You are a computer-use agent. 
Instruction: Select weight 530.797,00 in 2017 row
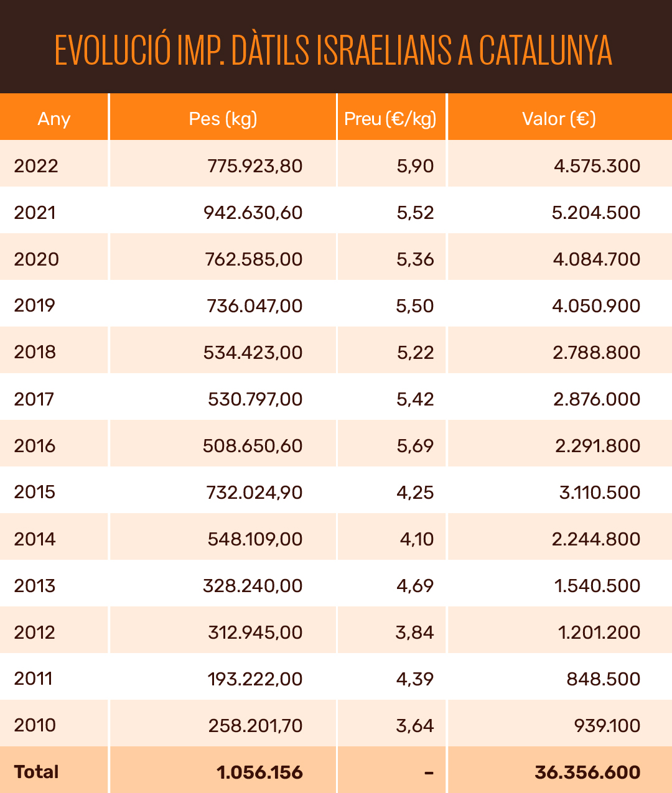pos(255,399)
